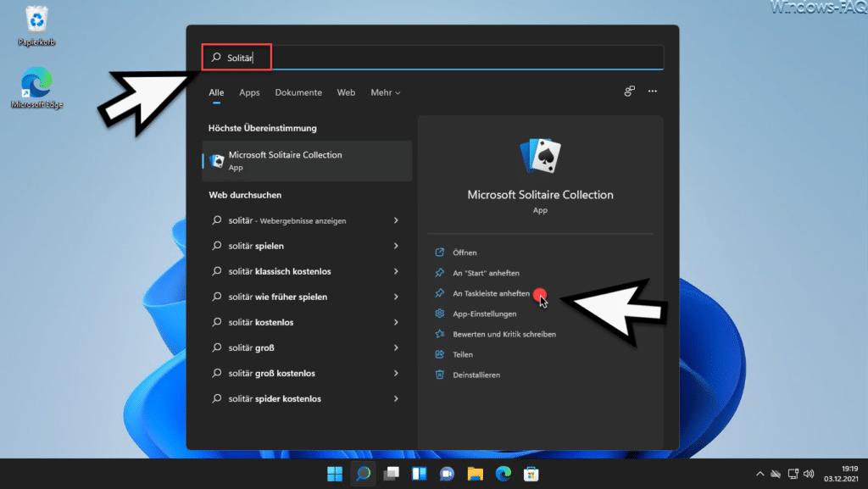Open the three-dots options menu

click(653, 92)
